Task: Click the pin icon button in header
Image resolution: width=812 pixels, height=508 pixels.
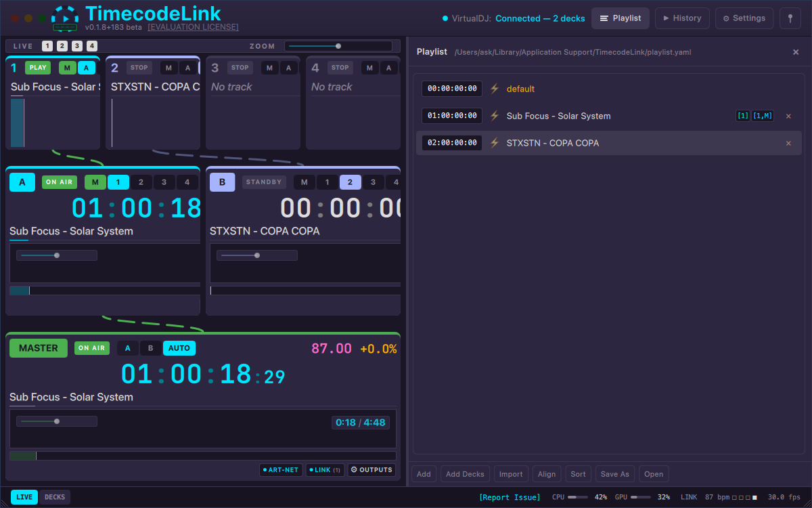Action: (x=790, y=18)
